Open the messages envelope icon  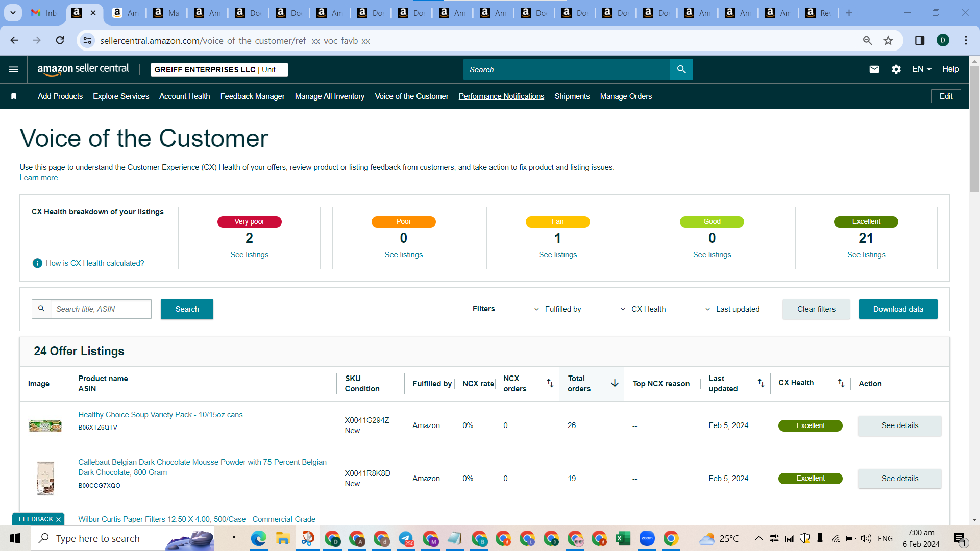pyautogui.click(x=874, y=69)
